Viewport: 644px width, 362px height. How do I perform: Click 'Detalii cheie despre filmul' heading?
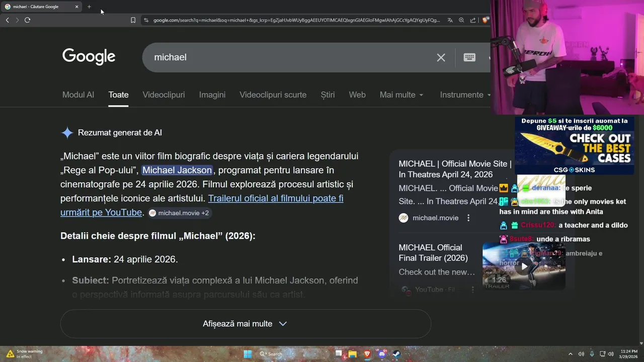point(158,236)
